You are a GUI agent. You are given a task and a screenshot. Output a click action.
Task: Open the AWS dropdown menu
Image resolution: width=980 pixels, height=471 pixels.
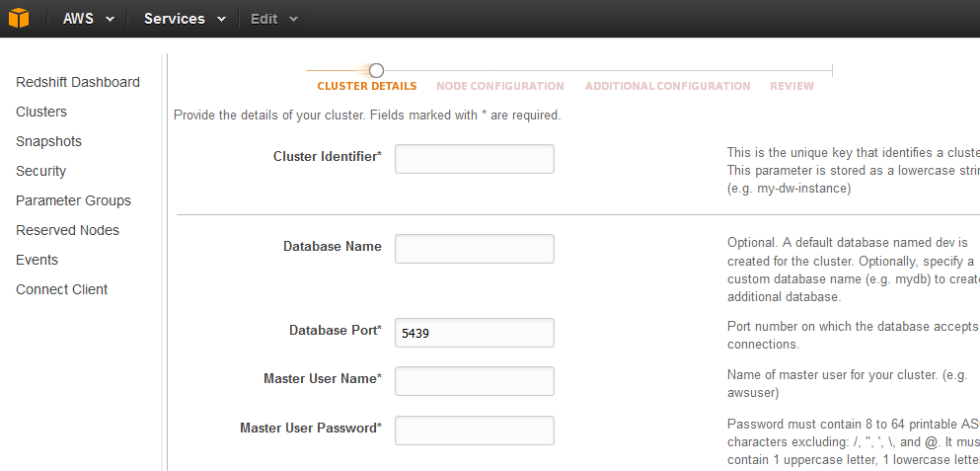88,19
